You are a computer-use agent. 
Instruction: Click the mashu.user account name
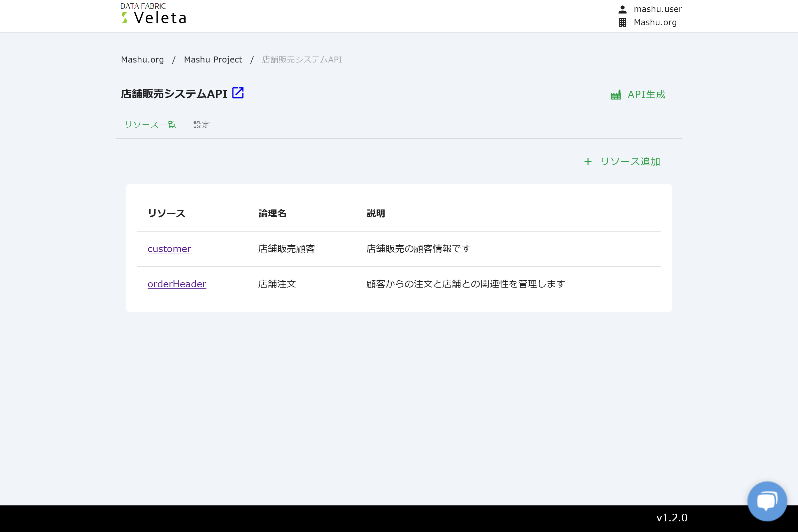coord(658,9)
